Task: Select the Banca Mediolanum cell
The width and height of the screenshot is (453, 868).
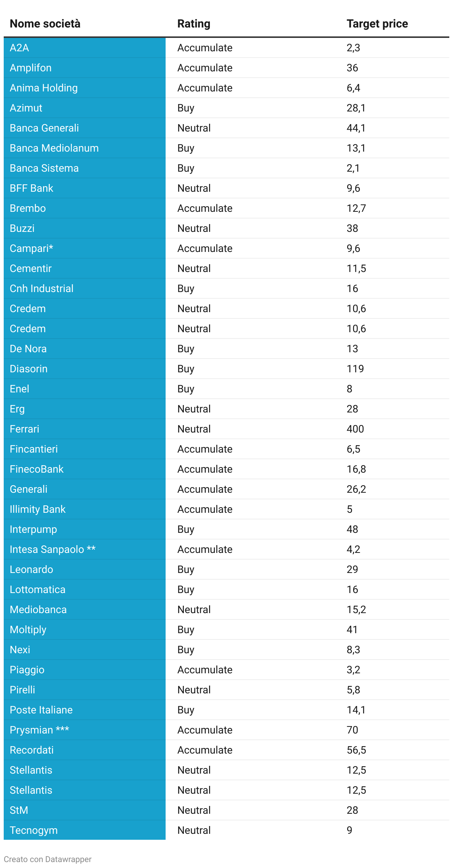Action: click(54, 148)
